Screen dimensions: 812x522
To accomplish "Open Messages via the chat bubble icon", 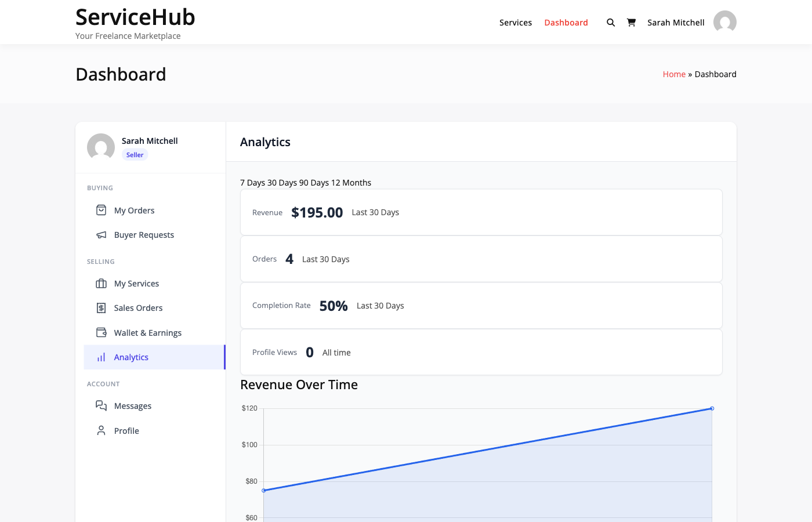I will [x=101, y=405].
